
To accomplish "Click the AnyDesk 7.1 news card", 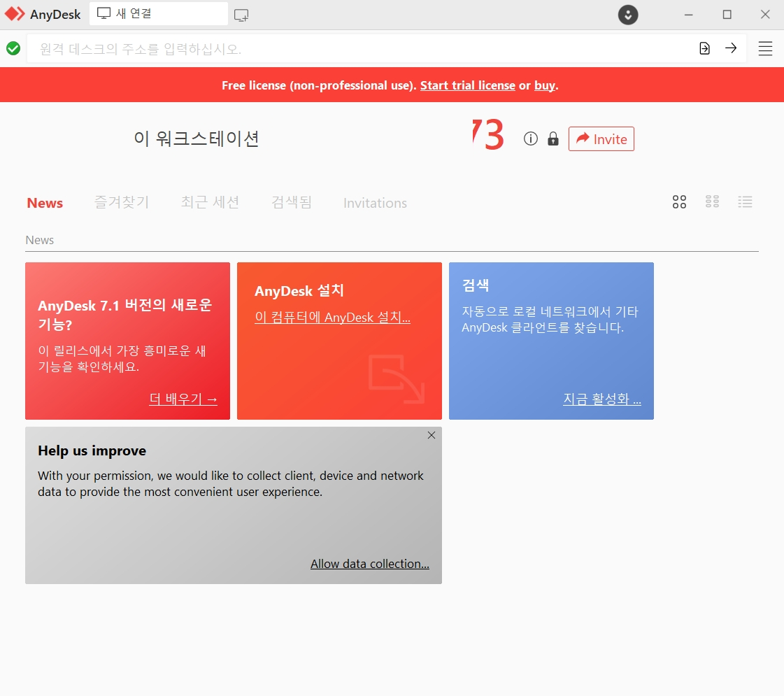I will coord(127,341).
